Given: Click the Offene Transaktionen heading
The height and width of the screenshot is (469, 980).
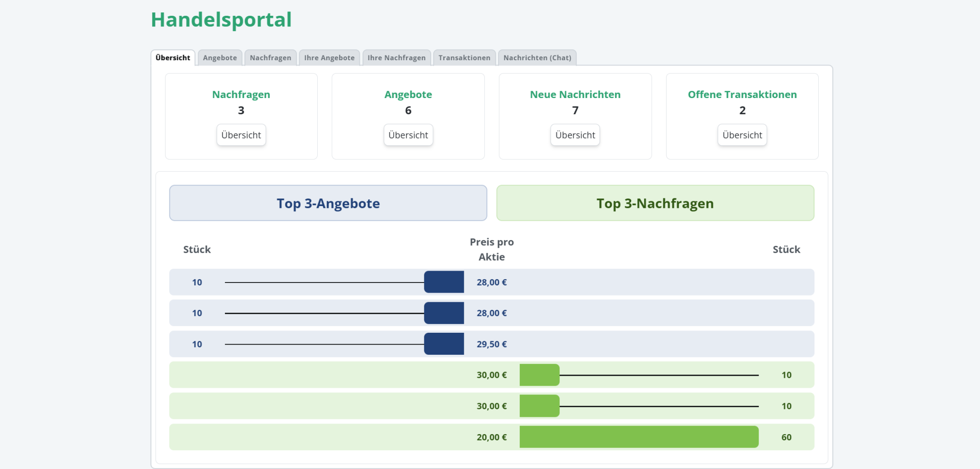Looking at the screenshot, I should click(742, 95).
